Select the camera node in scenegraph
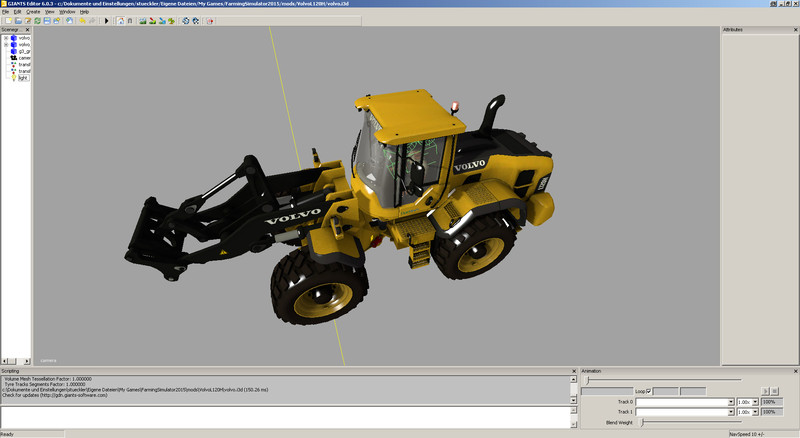The width and height of the screenshot is (800, 438). [24, 58]
